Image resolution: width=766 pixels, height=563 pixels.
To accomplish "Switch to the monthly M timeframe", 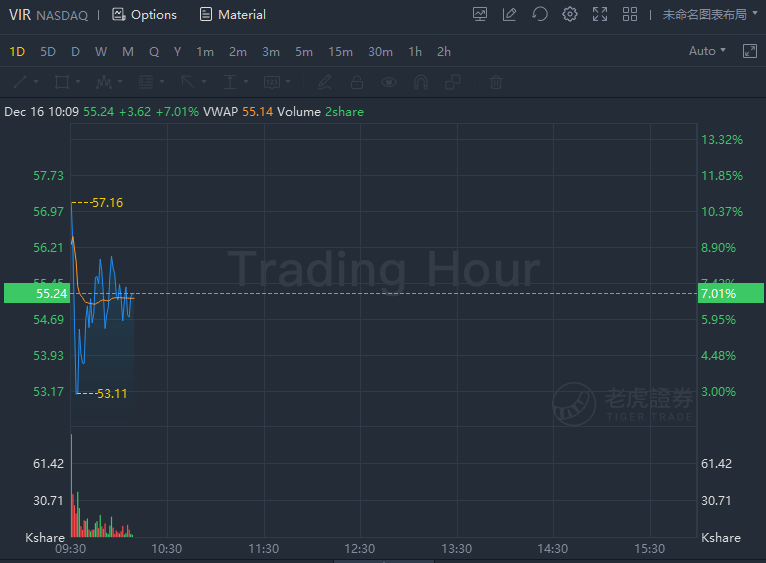I will [128, 51].
